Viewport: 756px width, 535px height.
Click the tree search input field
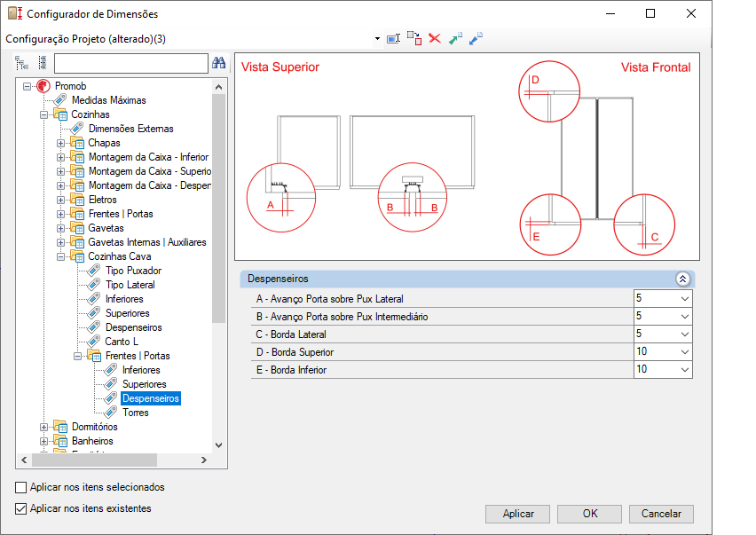pos(131,63)
